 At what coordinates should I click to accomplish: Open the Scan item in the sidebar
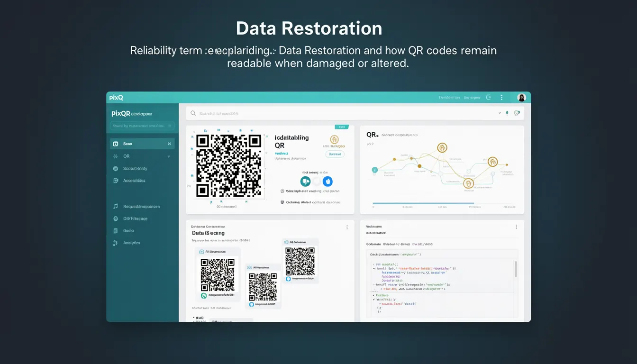pos(142,144)
